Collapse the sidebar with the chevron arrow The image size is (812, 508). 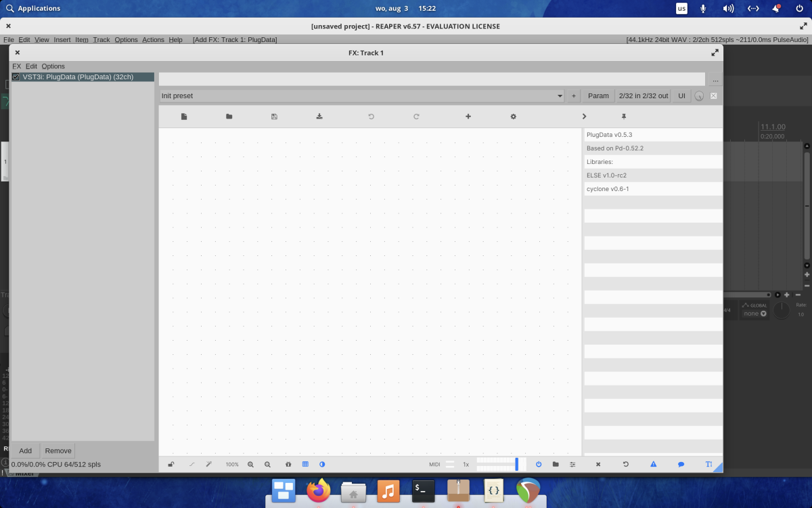tap(585, 117)
